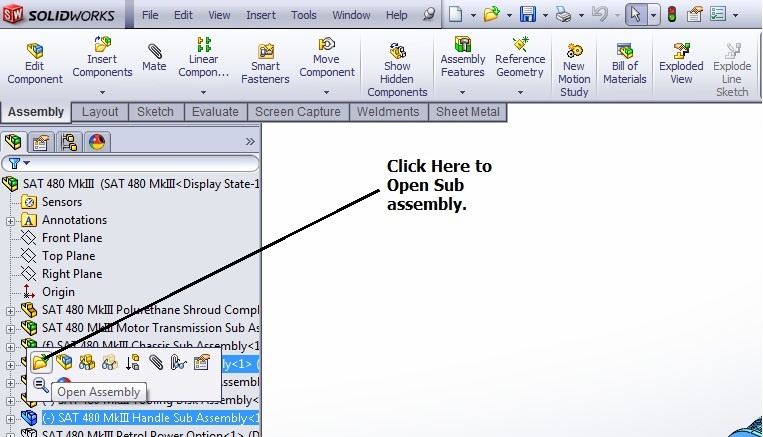Click the Open Assembly folder icon
Screen dimensions: 763x437
tap(41, 363)
